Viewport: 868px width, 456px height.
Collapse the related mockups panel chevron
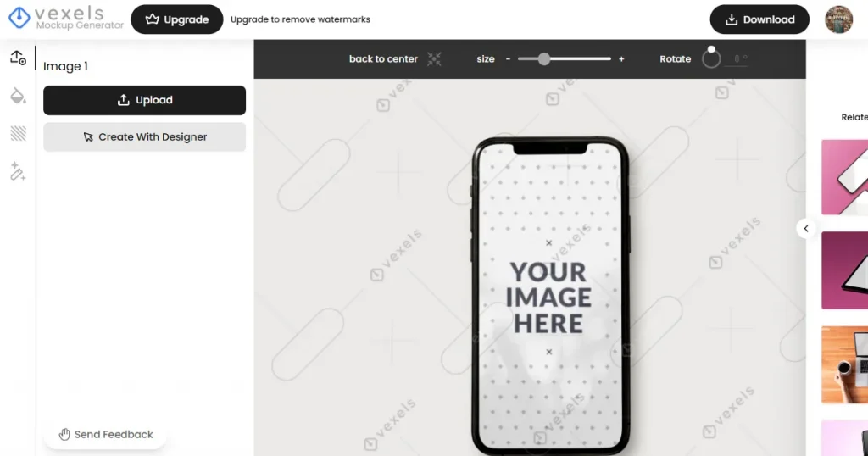tap(806, 229)
